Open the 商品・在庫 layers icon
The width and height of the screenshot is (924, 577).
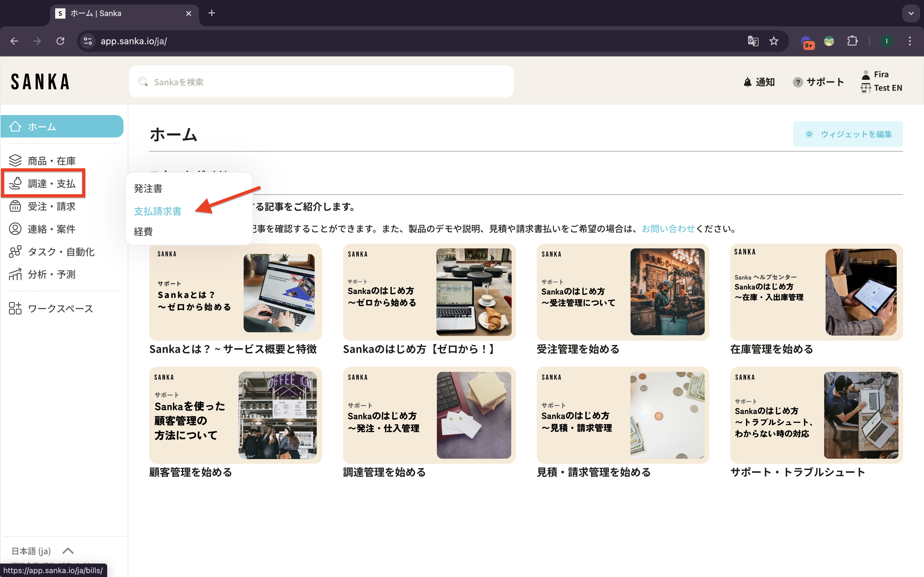point(15,161)
